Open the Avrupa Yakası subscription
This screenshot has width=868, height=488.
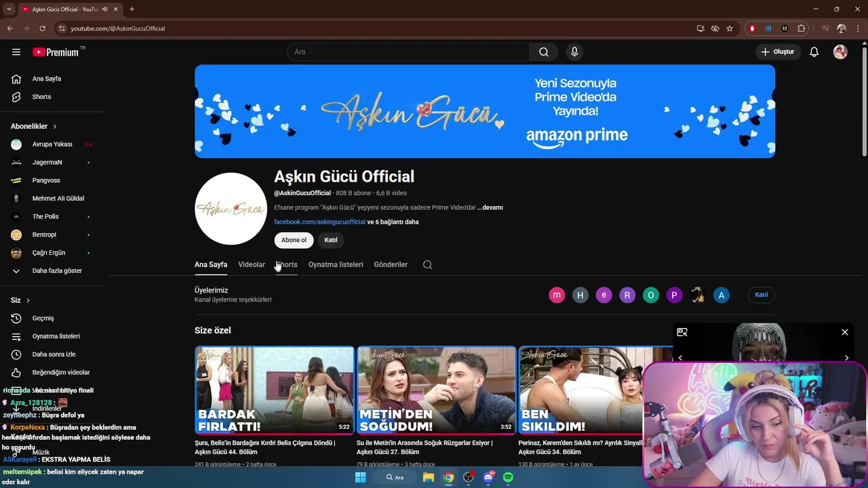[52, 144]
